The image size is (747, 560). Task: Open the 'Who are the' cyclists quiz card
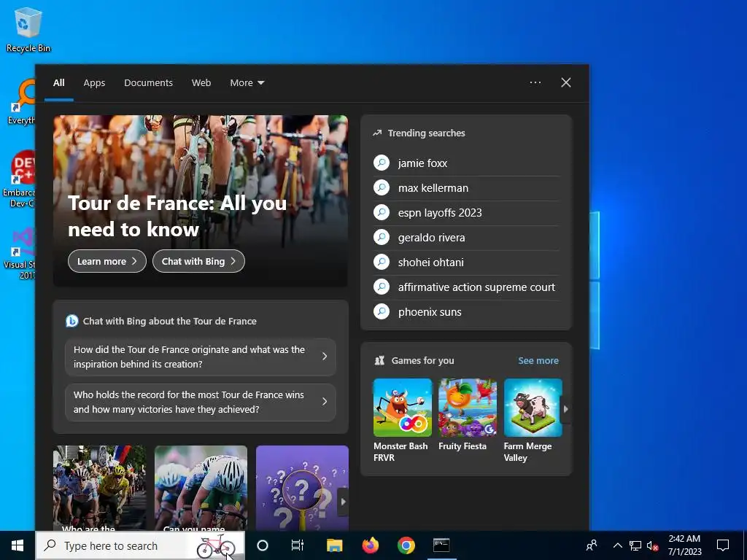click(99, 488)
